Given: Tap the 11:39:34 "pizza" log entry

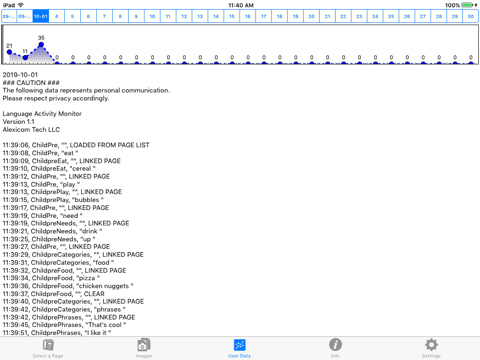Looking at the screenshot, I should point(51,278).
